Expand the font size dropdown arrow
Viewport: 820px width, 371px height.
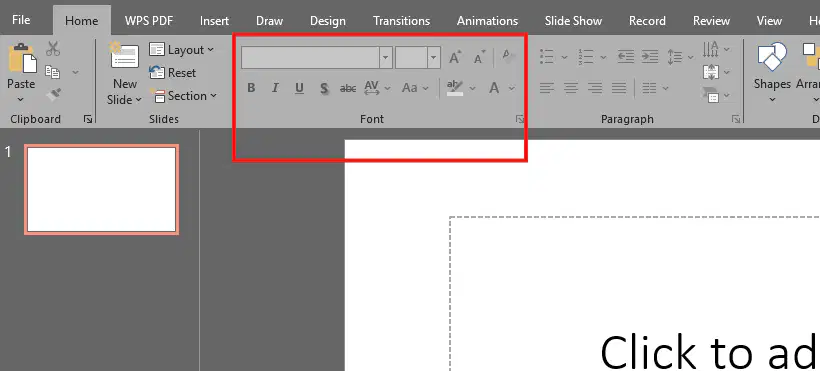[434, 58]
